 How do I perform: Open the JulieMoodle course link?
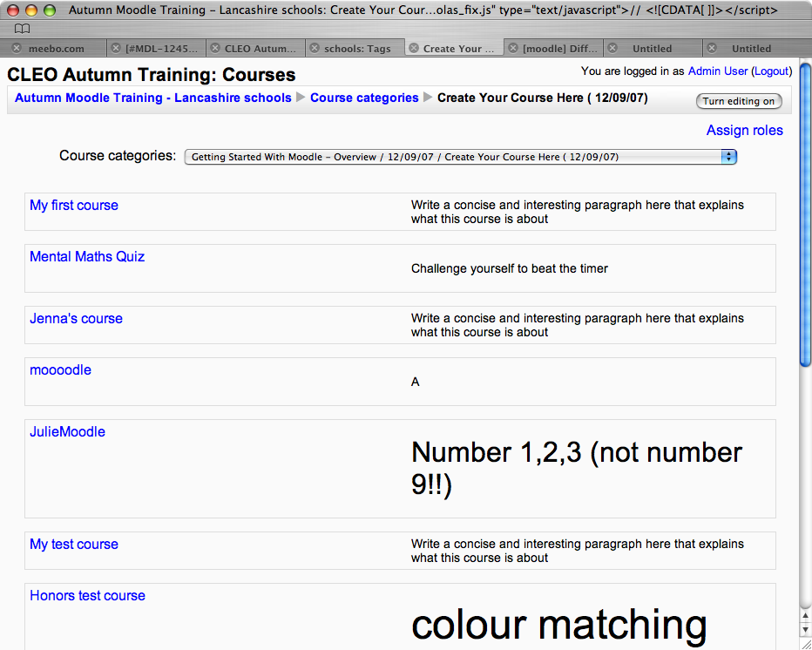click(x=67, y=431)
